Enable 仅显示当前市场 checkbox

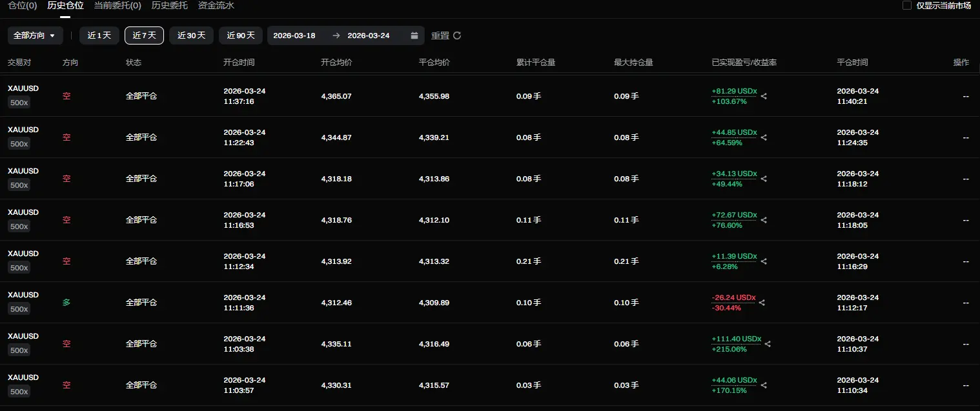[907, 5]
